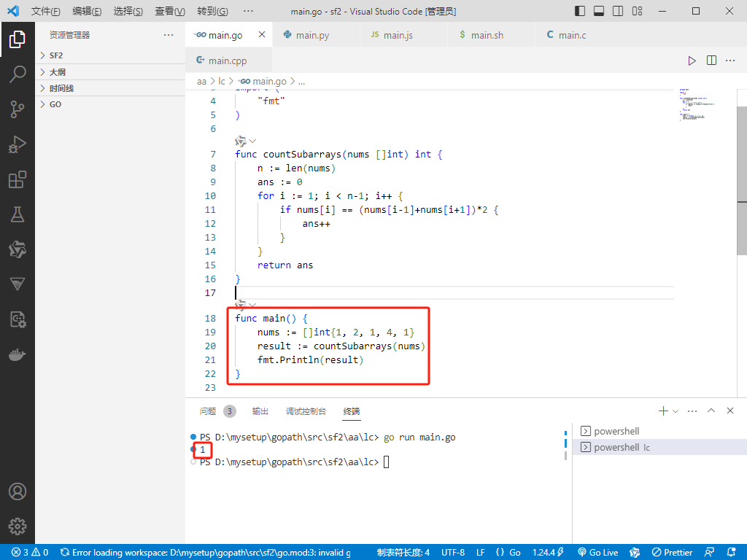Screen dimensions: 747x560
Task: Open terminal panel more actions ellipsis
Action: pos(692,411)
